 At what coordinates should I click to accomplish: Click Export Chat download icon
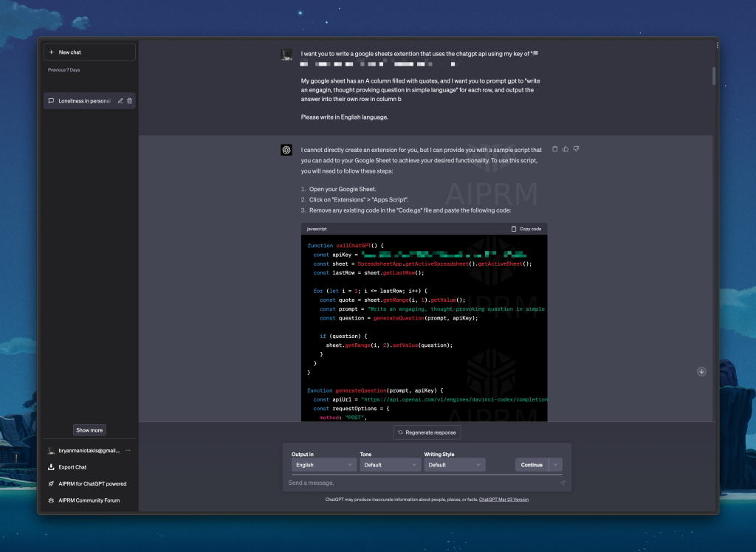tap(51, 467)
